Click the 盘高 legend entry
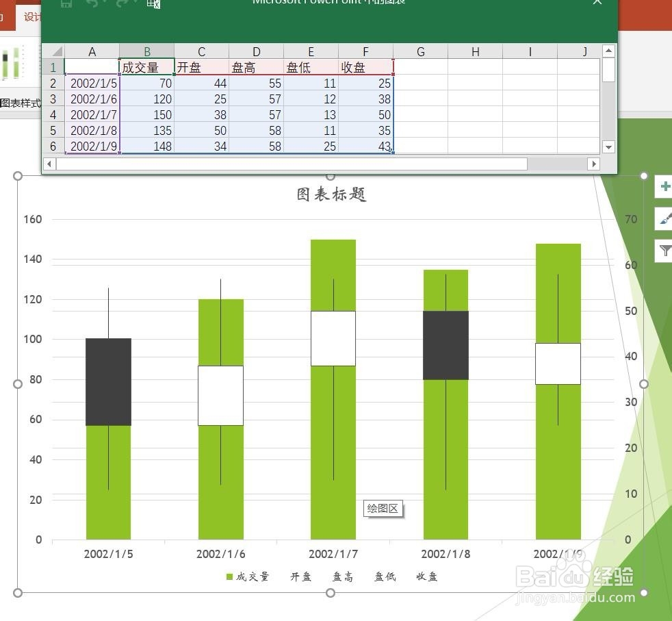This screenshot has width=672, height=621. [342, 576]
